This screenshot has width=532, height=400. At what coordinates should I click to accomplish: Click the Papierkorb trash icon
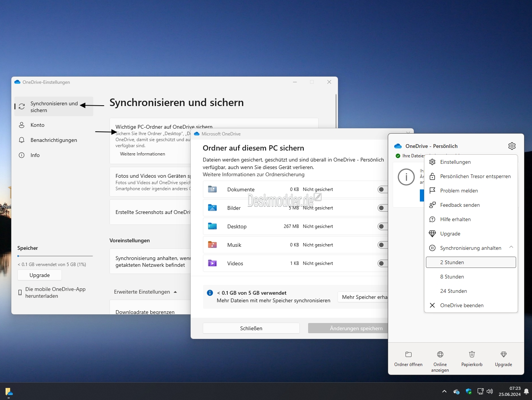click(x=472, y=354)
